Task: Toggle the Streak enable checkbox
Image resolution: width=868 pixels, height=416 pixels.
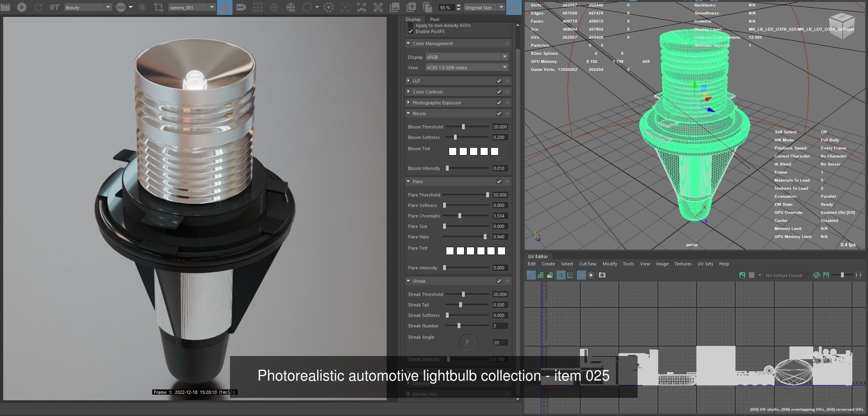Action: pos(499,281)
